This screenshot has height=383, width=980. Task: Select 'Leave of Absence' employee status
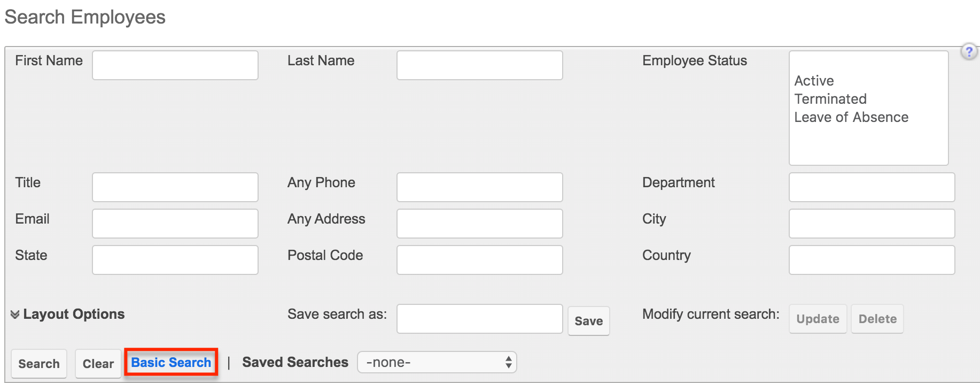coord(851,117)
